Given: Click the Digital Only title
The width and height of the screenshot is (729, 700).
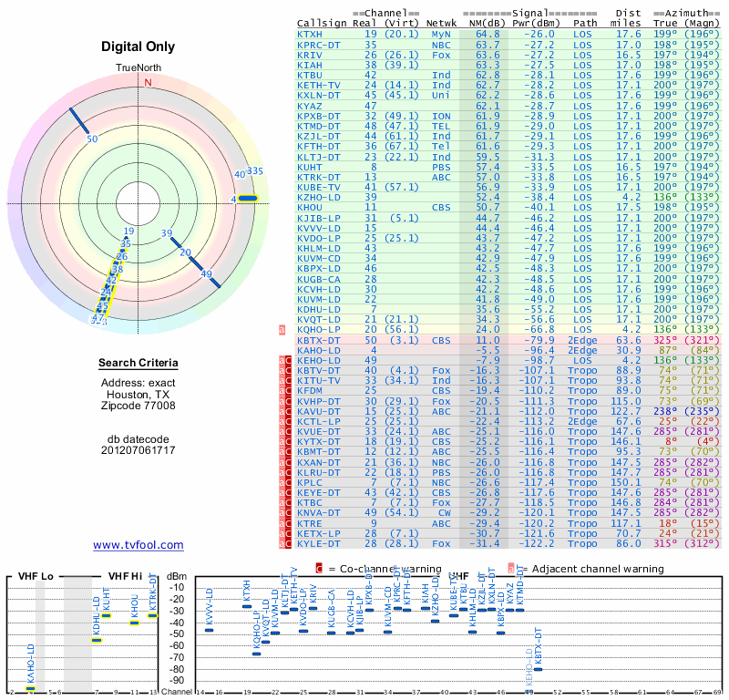Looking at the screenshot, I should tap(139, 46).
